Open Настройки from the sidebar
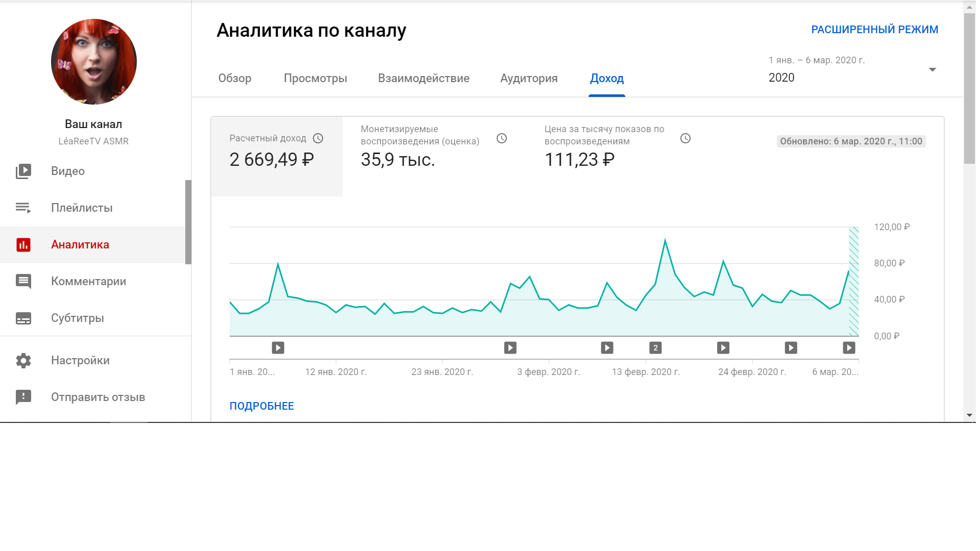 80,361
